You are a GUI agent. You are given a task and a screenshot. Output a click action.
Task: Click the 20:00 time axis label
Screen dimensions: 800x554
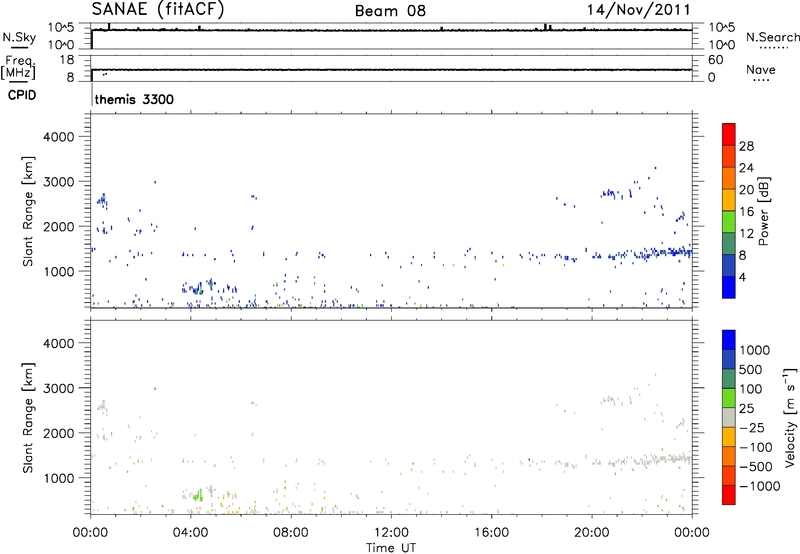592,533
